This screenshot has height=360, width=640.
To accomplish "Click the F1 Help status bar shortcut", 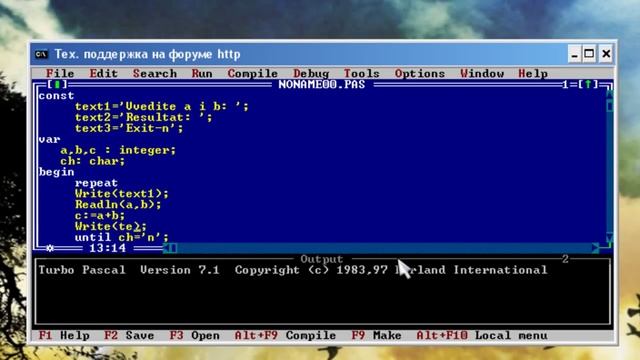I will tap(64, 336).
